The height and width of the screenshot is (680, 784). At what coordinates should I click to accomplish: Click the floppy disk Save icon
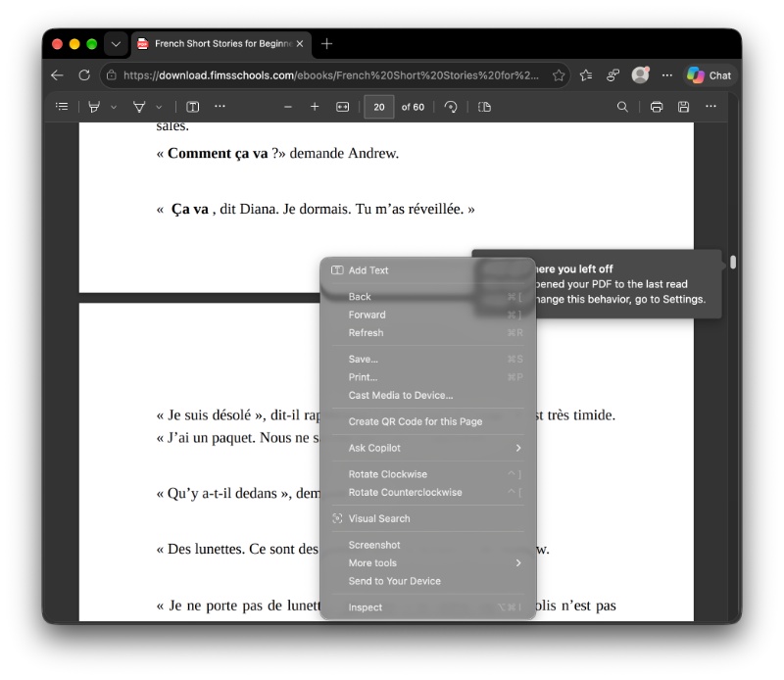[683, 107]
